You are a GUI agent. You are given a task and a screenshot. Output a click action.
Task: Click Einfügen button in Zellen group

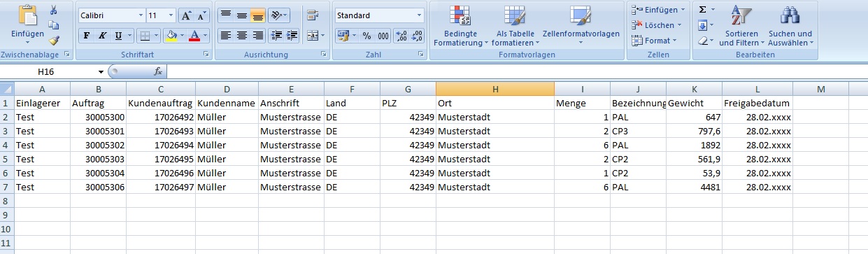click(x=657, y=10)
